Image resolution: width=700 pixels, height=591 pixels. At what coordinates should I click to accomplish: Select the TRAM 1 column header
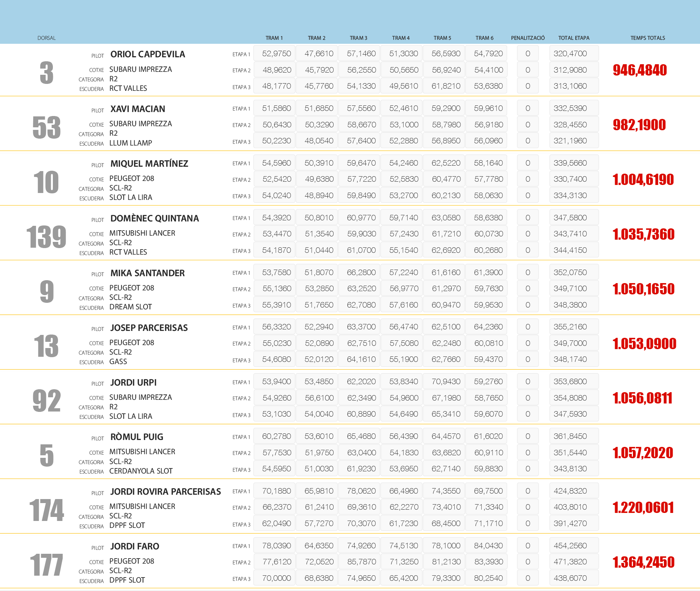[274, 38]
